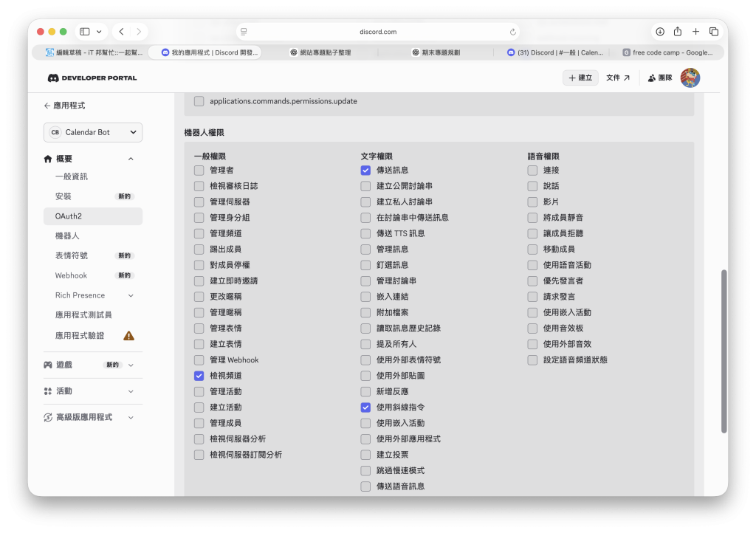Uncheck the 傳送訊息 permission checkbox
Viewport: 756px width, 533px height.
pyautogui.click(x=365, y=170)
